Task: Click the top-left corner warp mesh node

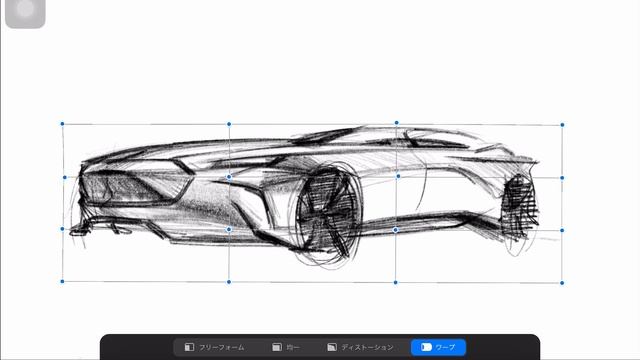Action: pos(62,124)
